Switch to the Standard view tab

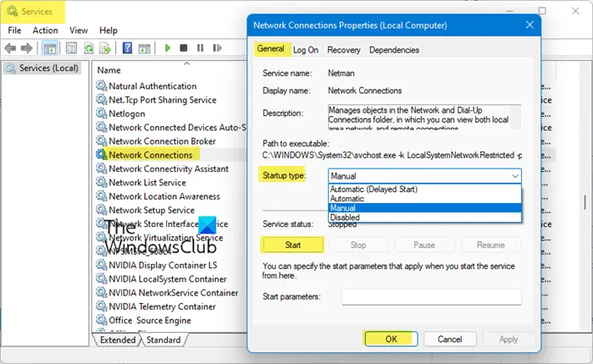[163, 339]
